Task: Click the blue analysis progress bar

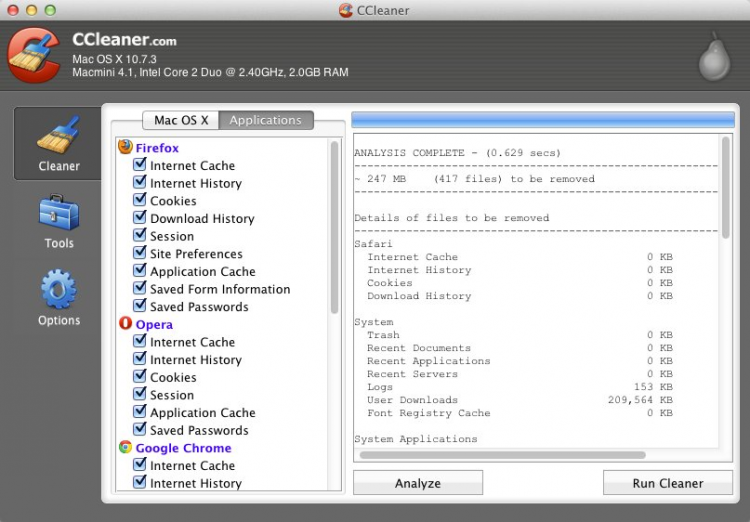Action: (543, 120)
